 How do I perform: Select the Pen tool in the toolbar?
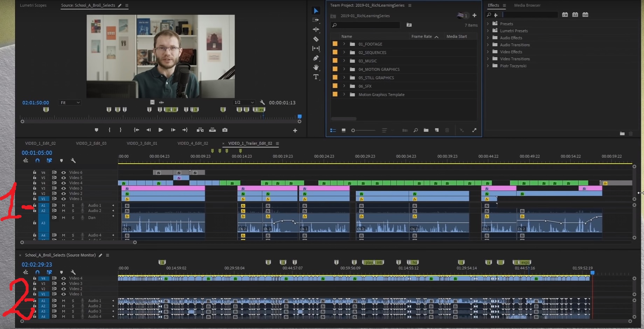point(316,58)
